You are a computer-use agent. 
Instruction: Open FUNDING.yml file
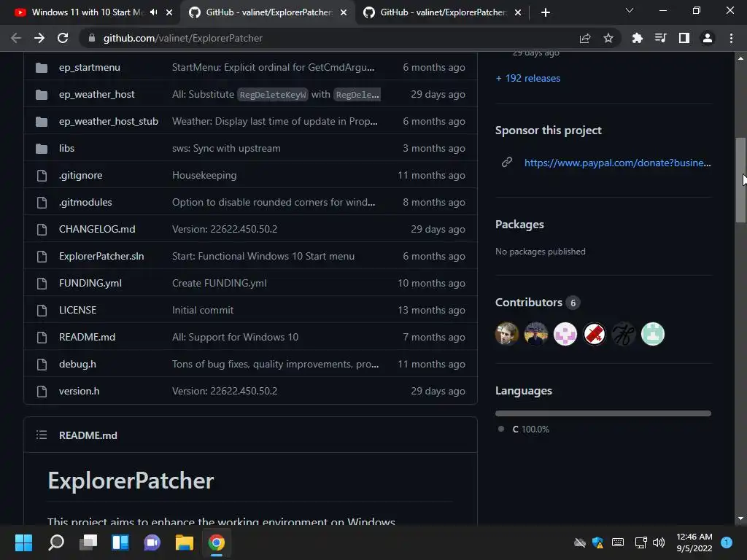click(90, 284)
